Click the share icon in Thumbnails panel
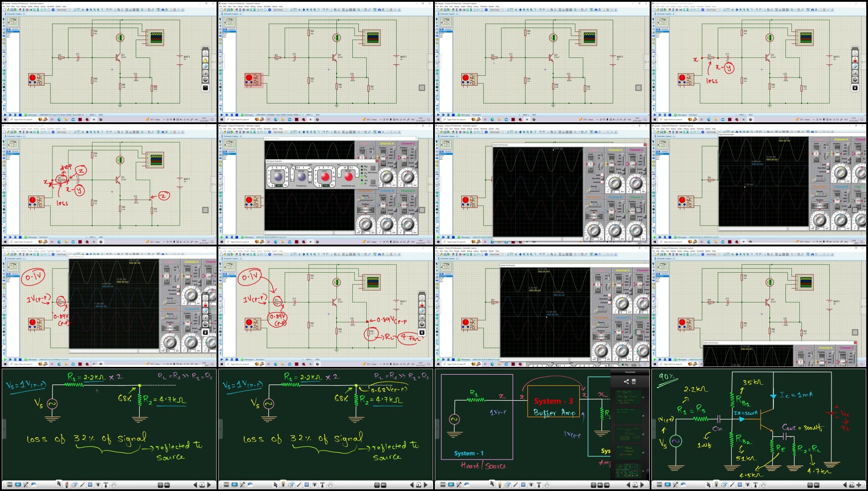 pyautogui.click(x=626, y=382)
